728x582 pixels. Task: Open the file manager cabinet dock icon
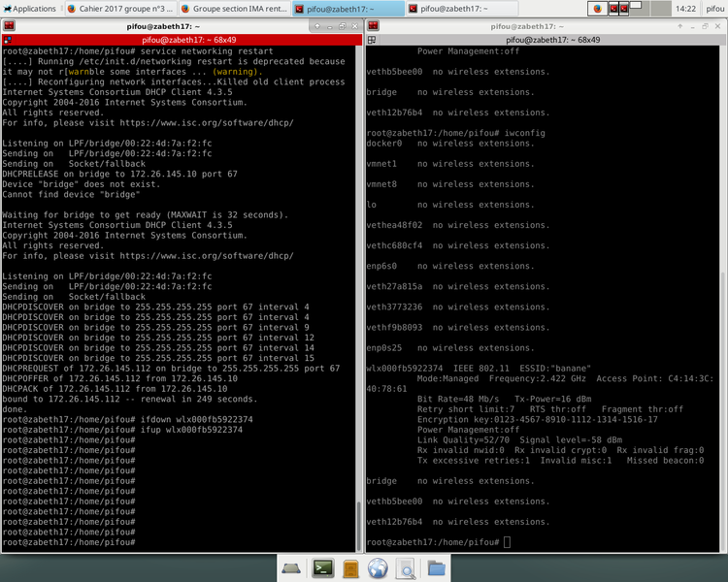click(351, 568)
